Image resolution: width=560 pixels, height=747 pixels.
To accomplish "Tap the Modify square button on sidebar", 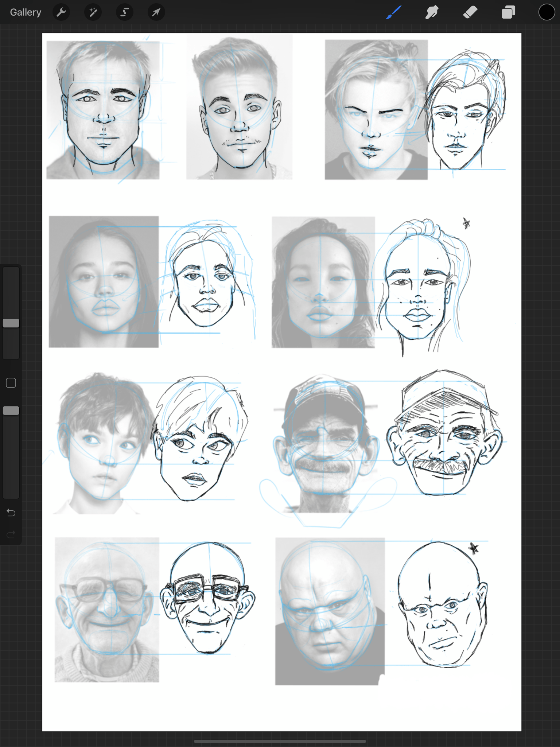I will pos(11,383).
